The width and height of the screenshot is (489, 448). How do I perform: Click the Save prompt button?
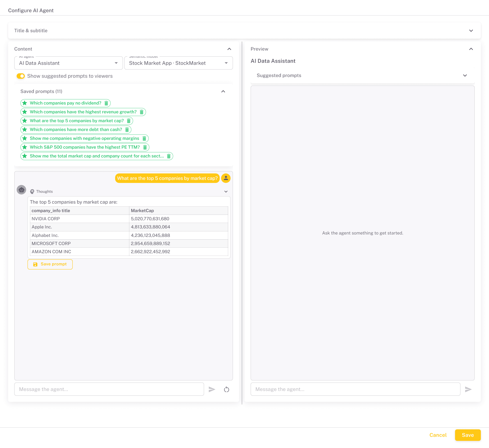(50, 264)
